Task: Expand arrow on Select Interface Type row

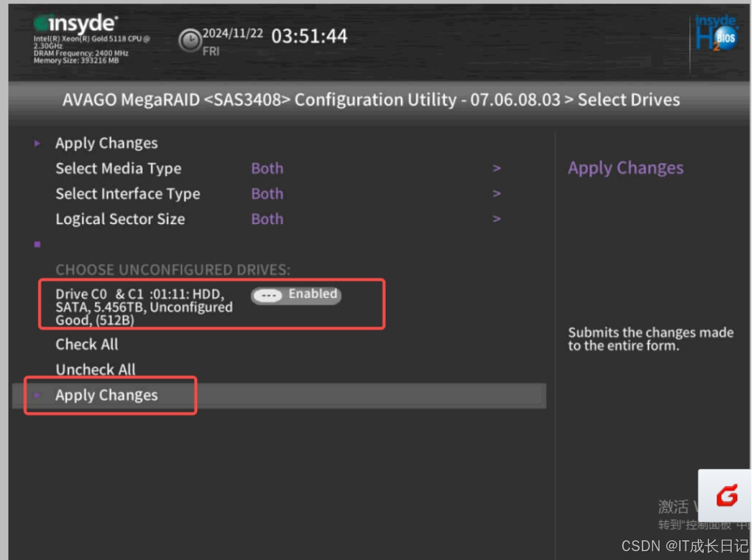Action: [497, 193]
